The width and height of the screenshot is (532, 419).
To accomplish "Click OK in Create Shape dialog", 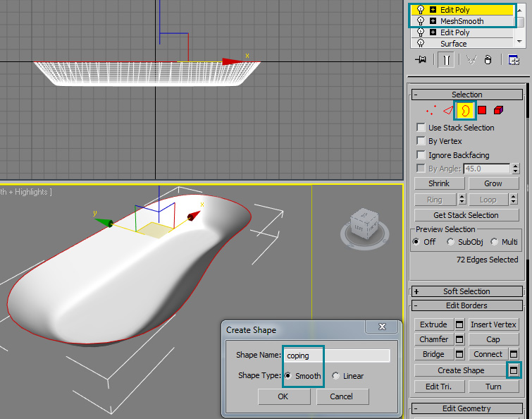I will point(283,396).
